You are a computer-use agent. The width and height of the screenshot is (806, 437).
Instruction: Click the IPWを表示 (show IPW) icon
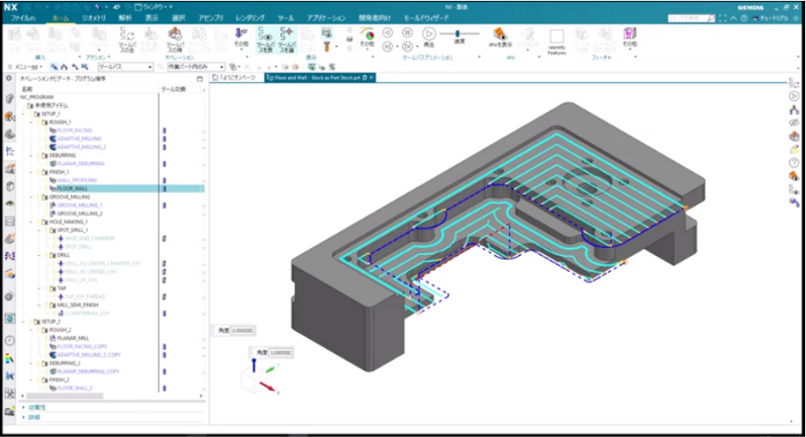500,38
